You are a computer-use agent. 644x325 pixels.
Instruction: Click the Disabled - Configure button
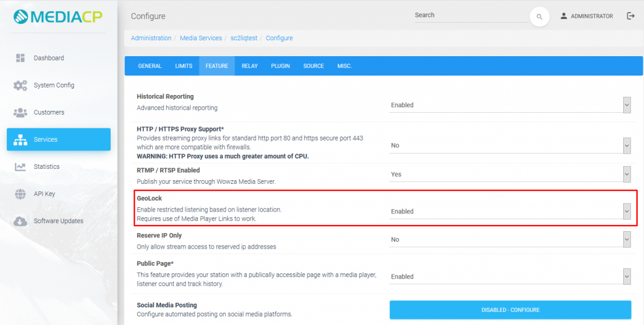pos(510,310)
